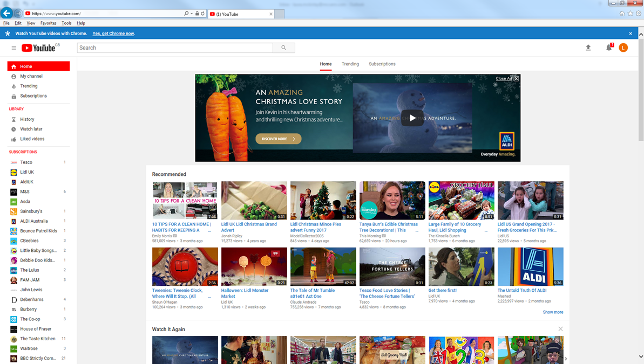Viewport: 644px width, 364px height.
Task: Click the YouTube search input field
Action: pyautogui.click(x=175, y=47)
